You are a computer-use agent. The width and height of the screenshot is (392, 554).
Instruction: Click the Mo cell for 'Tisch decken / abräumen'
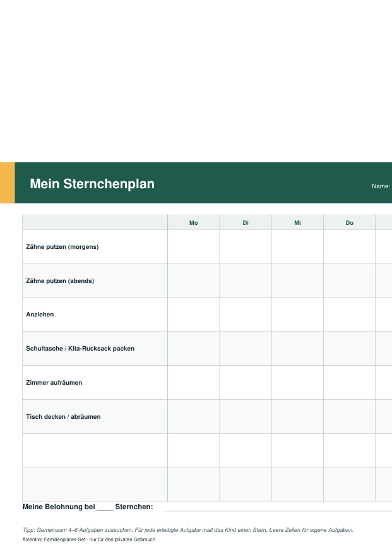point(194,416)
